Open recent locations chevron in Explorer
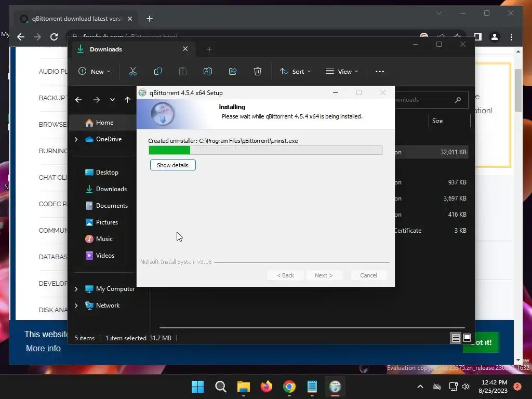The height and width of the screenshot is (399, 532). coord(112,100)
